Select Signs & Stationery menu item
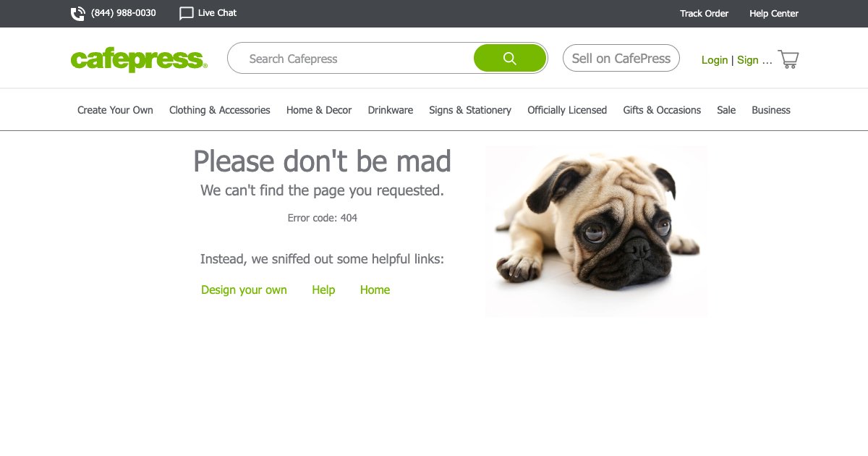 point(469,110)
